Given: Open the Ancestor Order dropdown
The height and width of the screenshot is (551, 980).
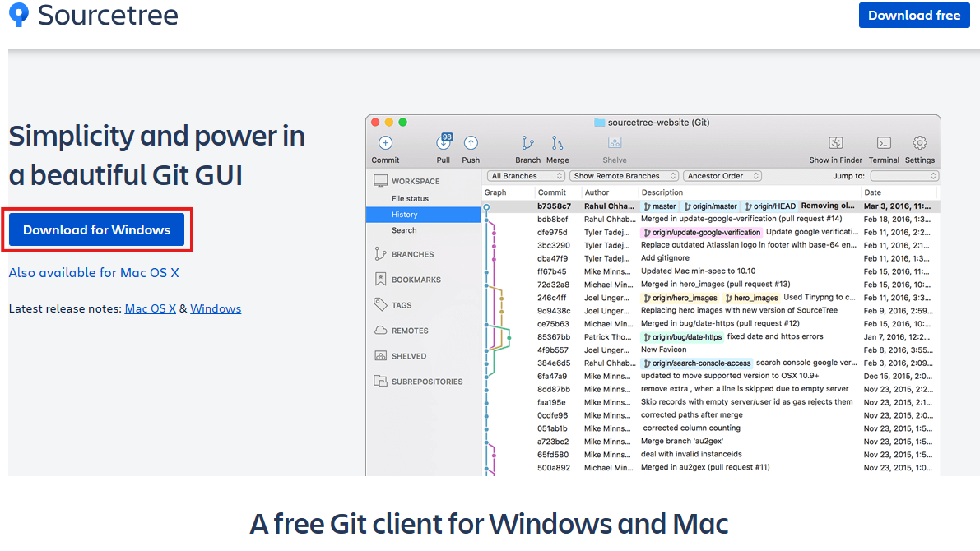Looking at the screenshot, I should point(722,176).
